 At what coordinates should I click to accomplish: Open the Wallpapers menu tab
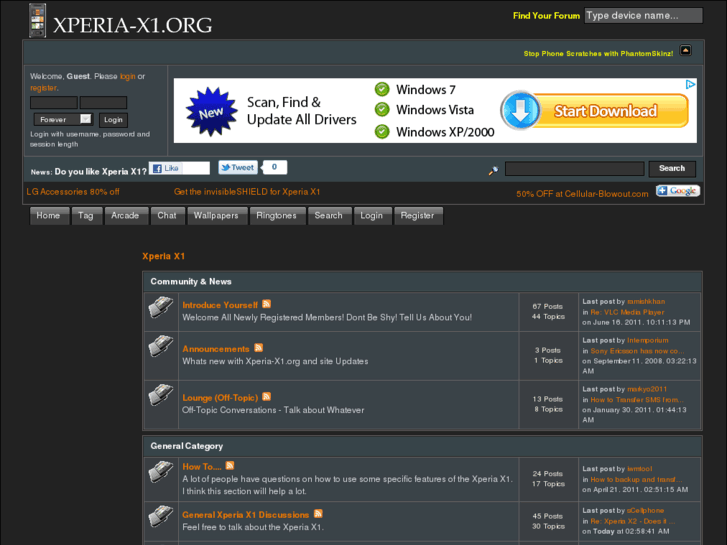coord(216,216)
